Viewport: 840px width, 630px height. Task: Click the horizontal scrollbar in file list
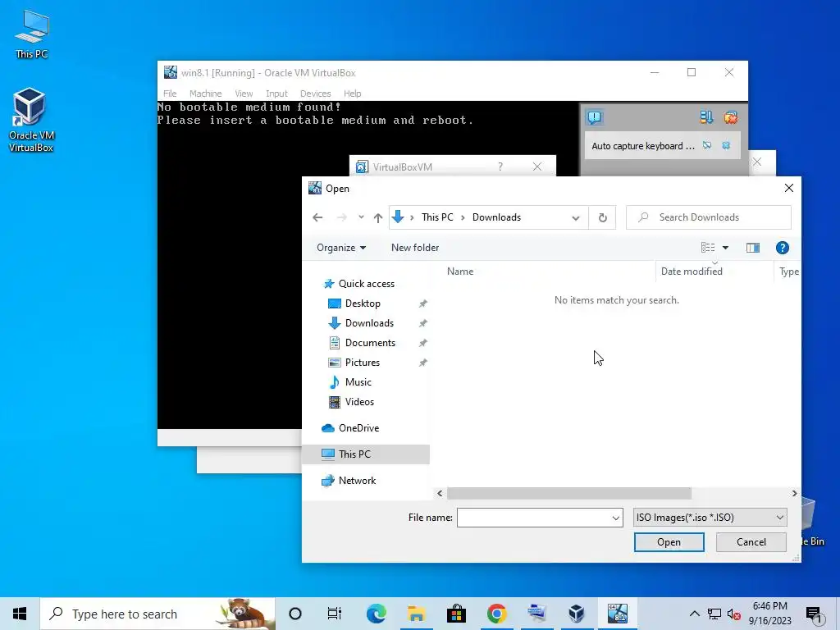(x=569, y=493)
